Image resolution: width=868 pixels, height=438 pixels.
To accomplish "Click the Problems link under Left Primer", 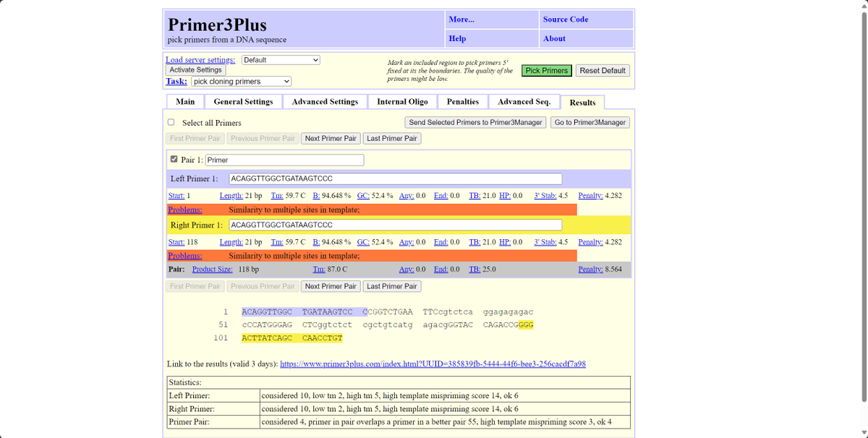I will pyautogui.click(x=185, y=210).
